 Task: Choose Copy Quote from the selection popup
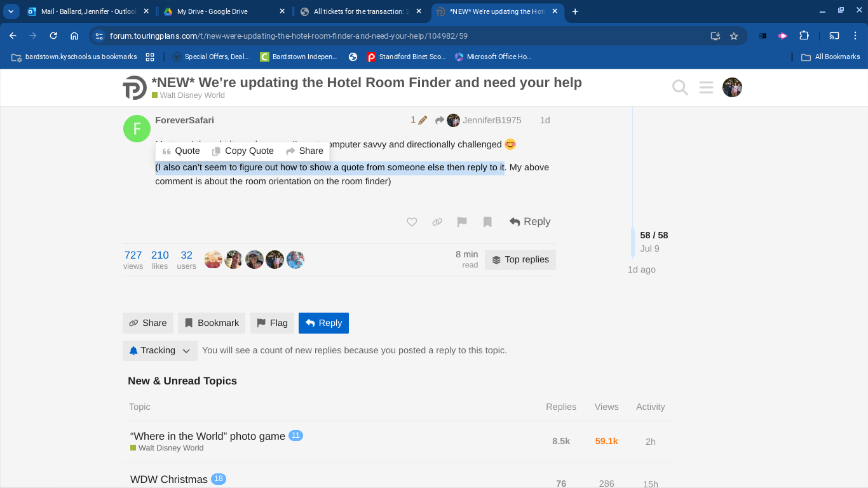(243, 151)
